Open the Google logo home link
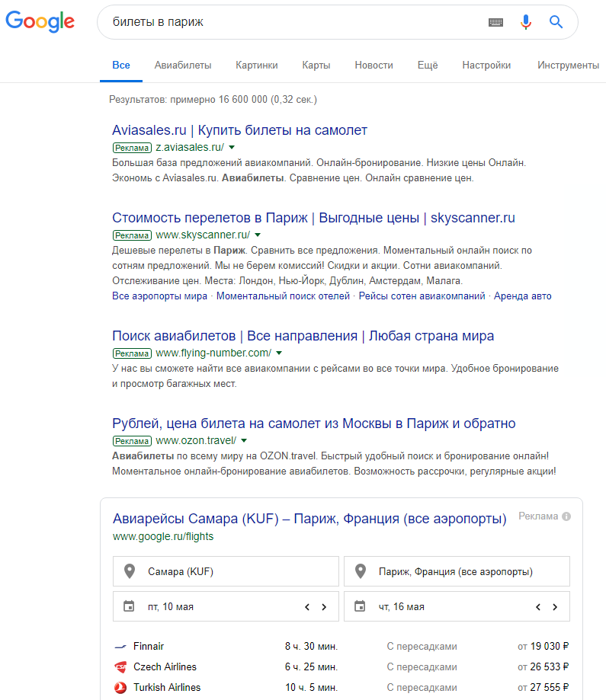This screenshot has height=700, width=606. (40, 21)
